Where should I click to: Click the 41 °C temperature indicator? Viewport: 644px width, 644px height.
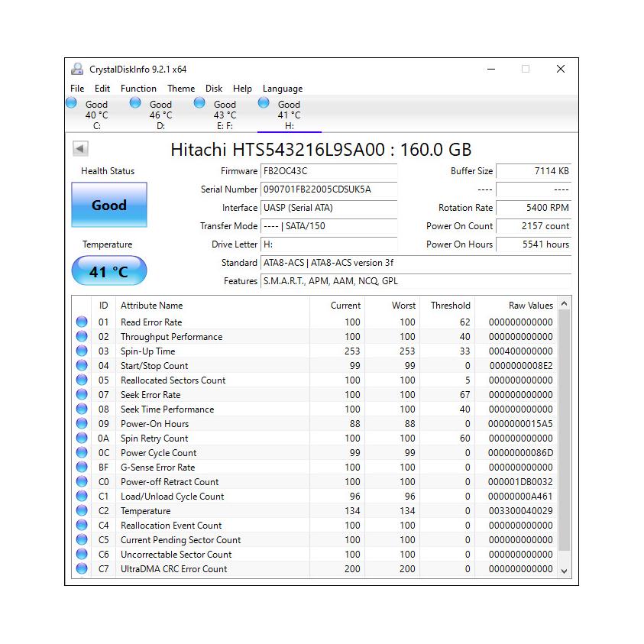click(x=109, y=271)
